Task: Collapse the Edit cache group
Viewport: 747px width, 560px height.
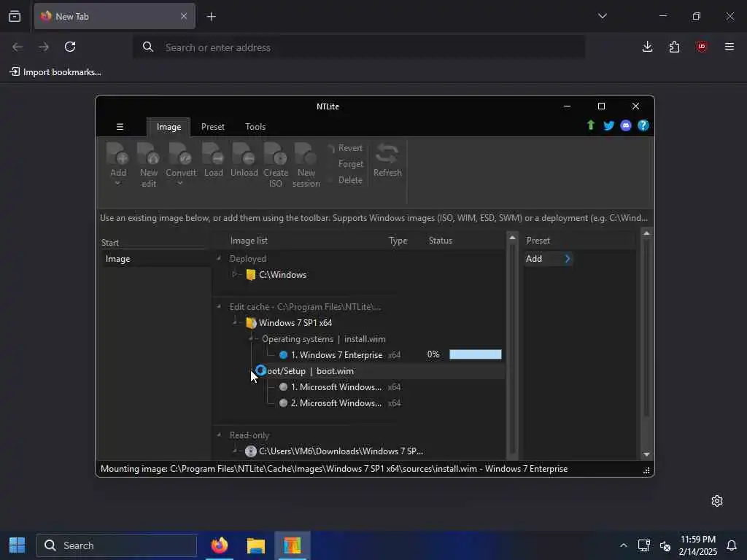Action: click(219, 307)
